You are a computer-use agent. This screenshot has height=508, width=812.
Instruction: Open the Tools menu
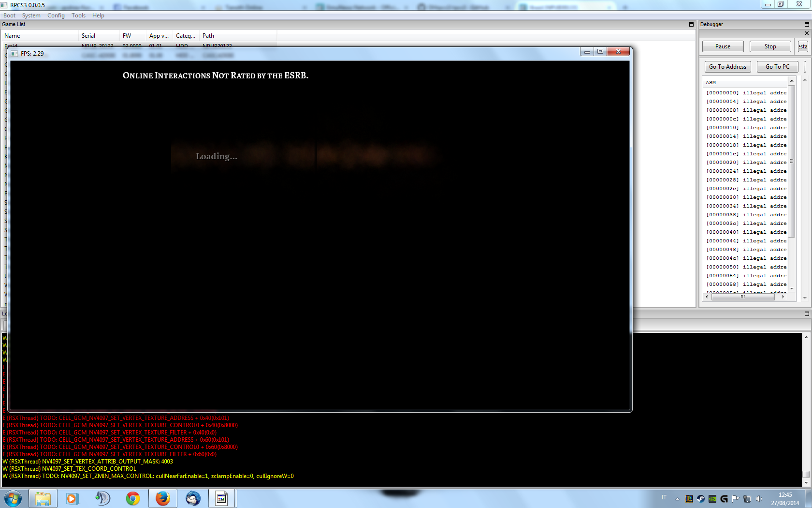click(x=78, y=15)
